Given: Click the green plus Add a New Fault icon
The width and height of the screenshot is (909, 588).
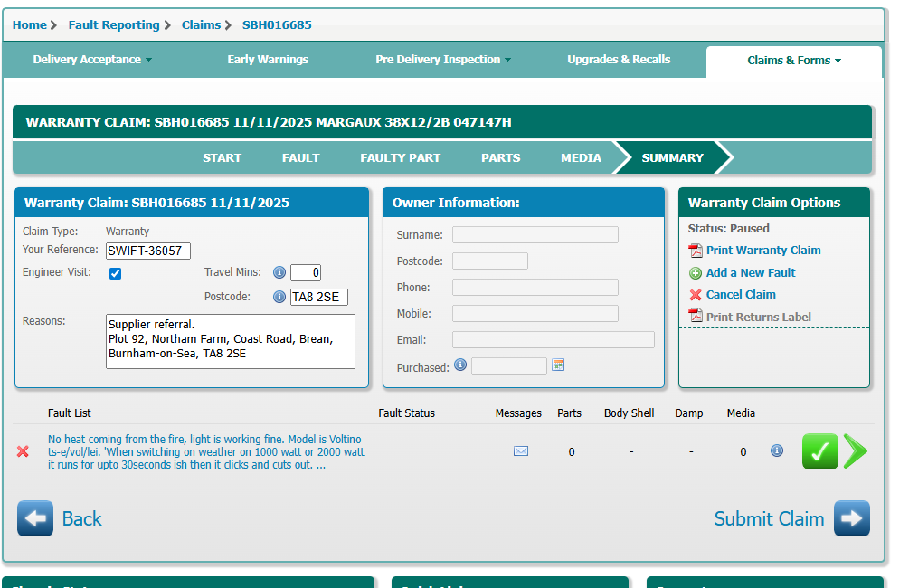Looking at the screenshot, I should (695, 273).
